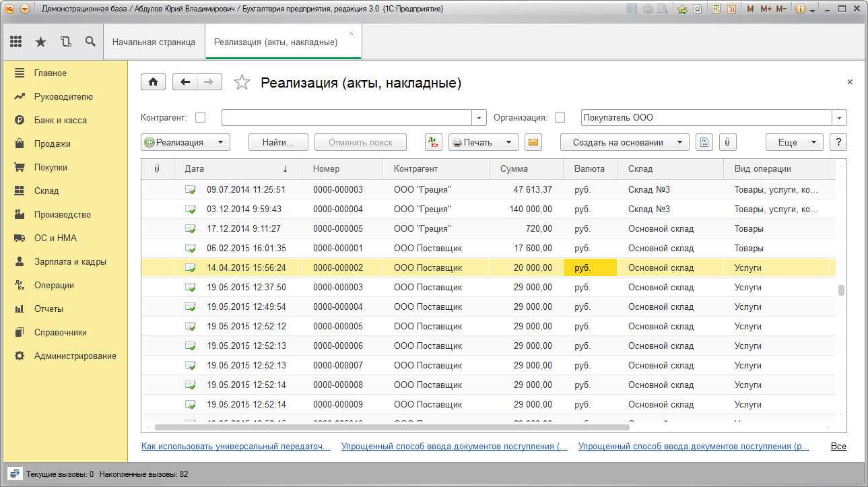Image resolution: width=868 pixels, height=487 pixels.
Task: Go to home page using house icon
Action: pyautogui.click(x=153, y=82)
